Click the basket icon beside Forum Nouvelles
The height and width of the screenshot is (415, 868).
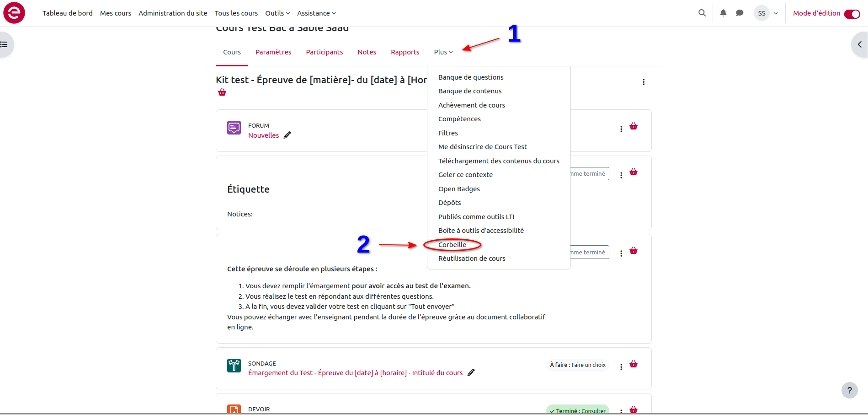tap(634, 126)
